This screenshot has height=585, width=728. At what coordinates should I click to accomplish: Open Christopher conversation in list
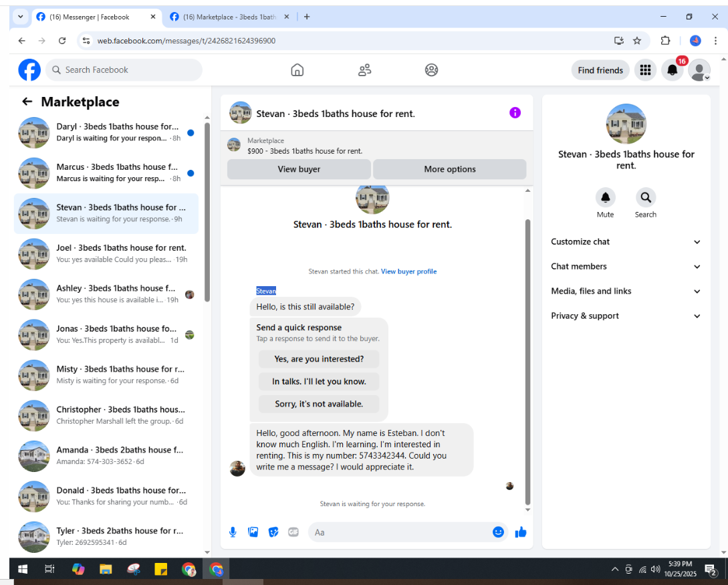click(106, 416)
